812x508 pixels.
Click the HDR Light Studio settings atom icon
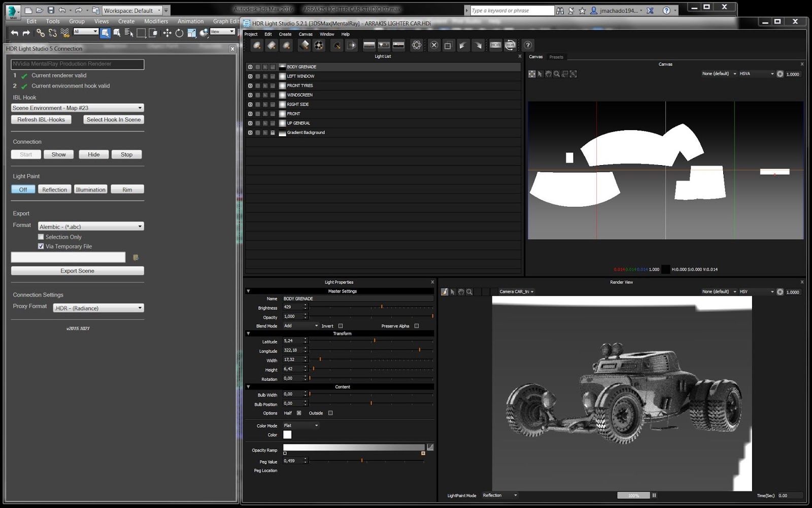(417, 45)
